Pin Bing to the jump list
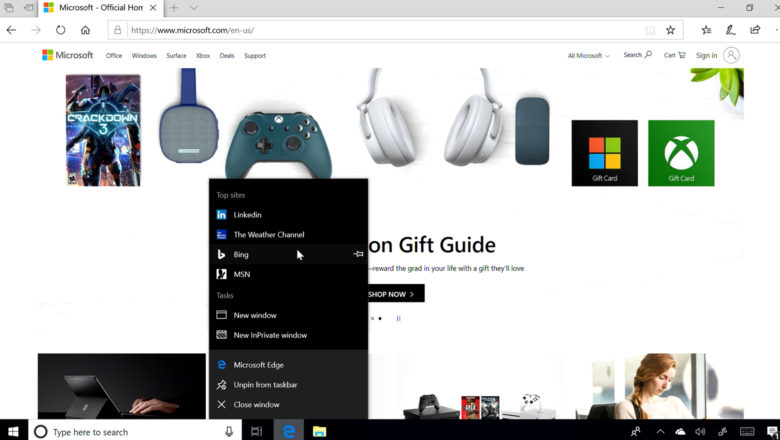The height and width of the screenshot is (440, 780). point(358,254)
